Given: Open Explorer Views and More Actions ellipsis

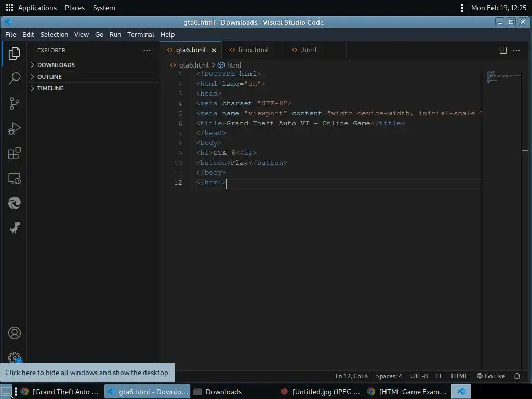Looking at the screenshot, I should (x=147, y=50).
